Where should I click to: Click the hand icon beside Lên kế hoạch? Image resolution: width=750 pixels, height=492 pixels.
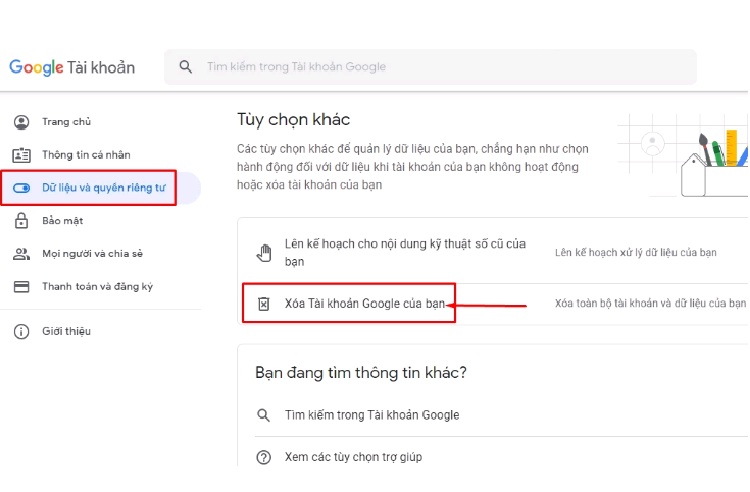pos(264,253)
